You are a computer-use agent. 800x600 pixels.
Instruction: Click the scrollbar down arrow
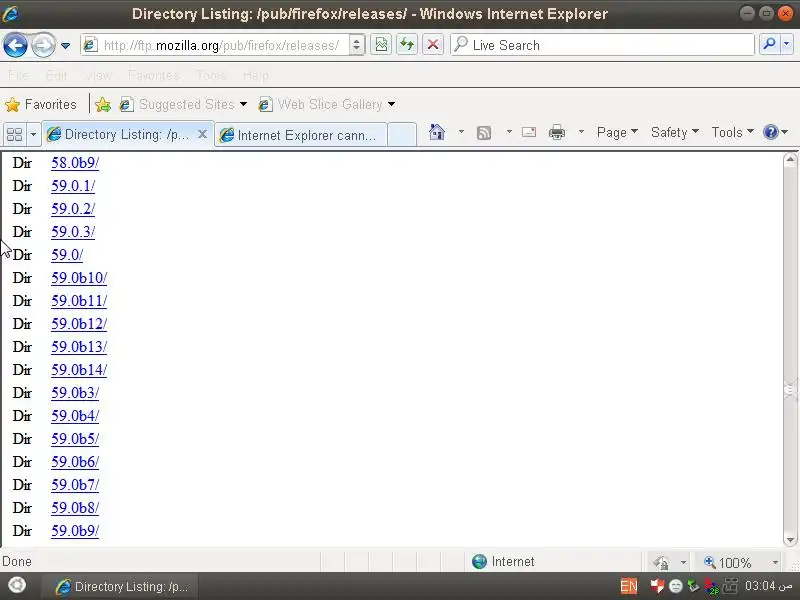coord(790,539)
